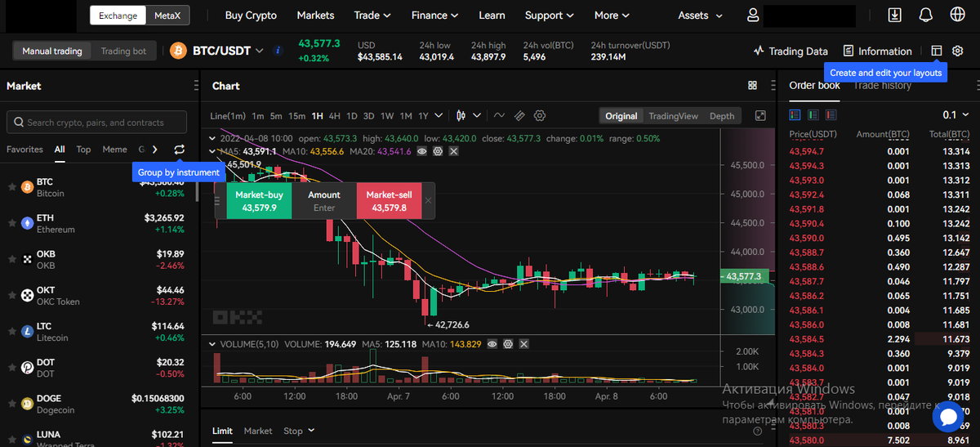
Task: Switch to Trading bot mode
Action: tap(123, 51)
